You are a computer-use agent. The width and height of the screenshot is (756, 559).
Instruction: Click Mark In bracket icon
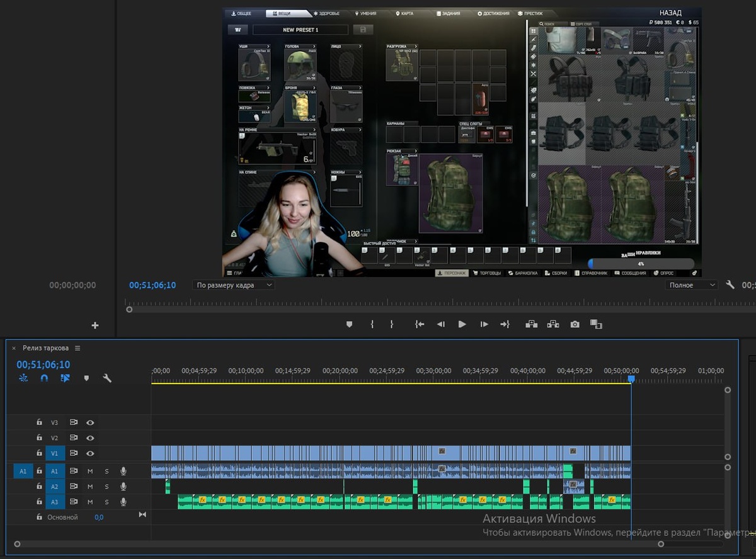coord(372,324)
